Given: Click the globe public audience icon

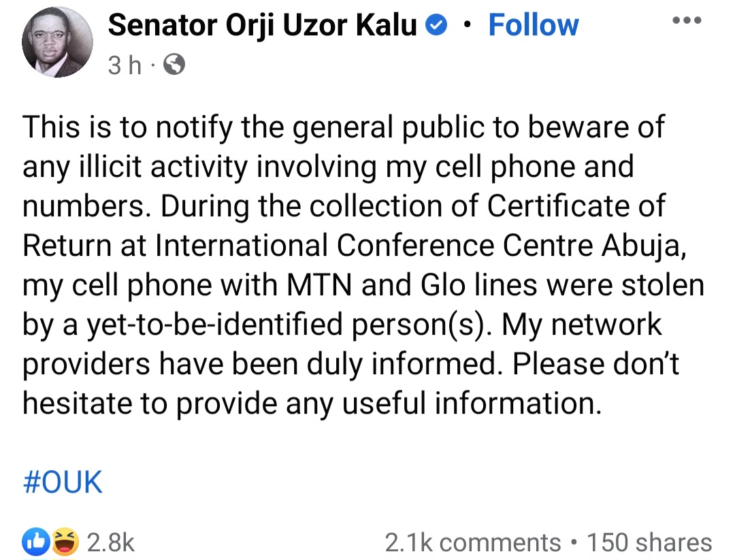Looking at the screenshot, I should [x=175, y=65].
